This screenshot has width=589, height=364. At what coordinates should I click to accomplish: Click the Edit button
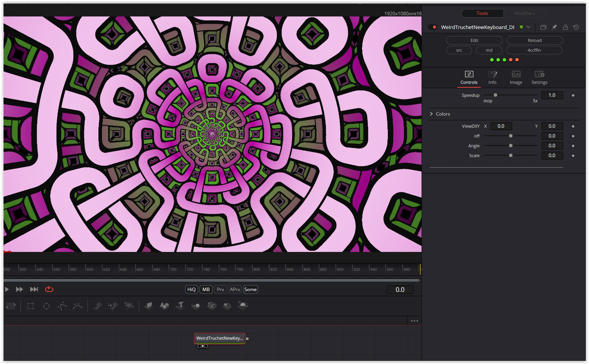click(474, 40)
